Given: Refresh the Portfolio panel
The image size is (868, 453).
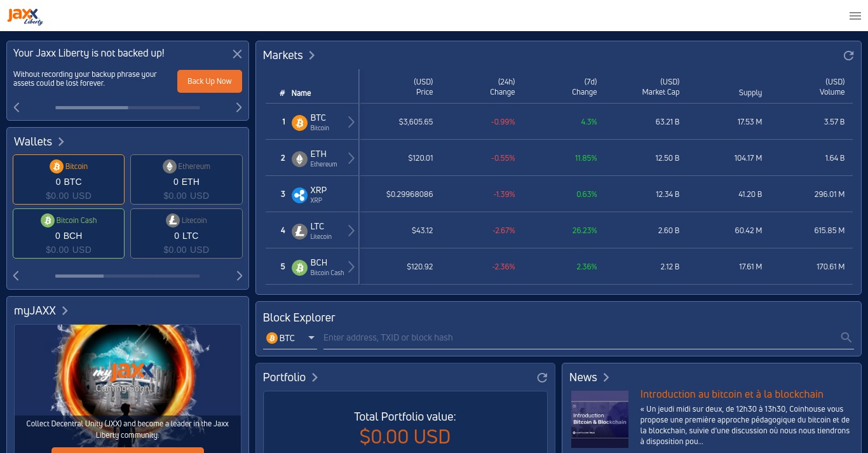Looking at the screenshot, I should (542, 377).
